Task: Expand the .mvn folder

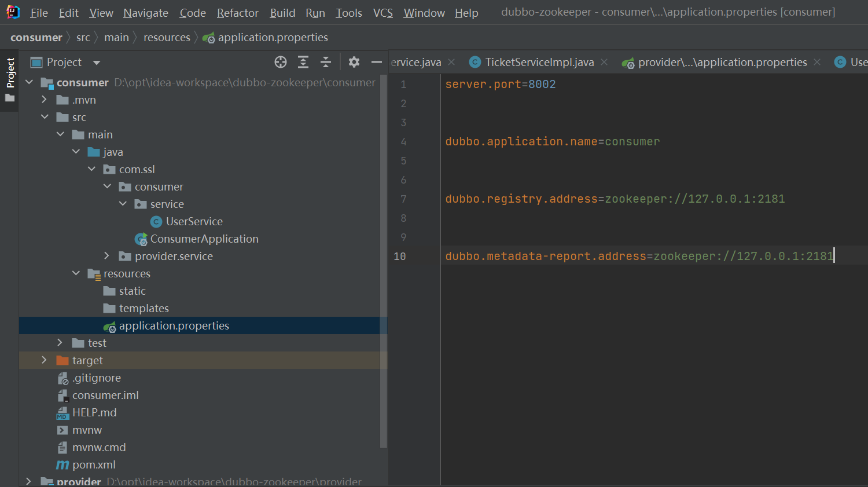Action: 45,100
